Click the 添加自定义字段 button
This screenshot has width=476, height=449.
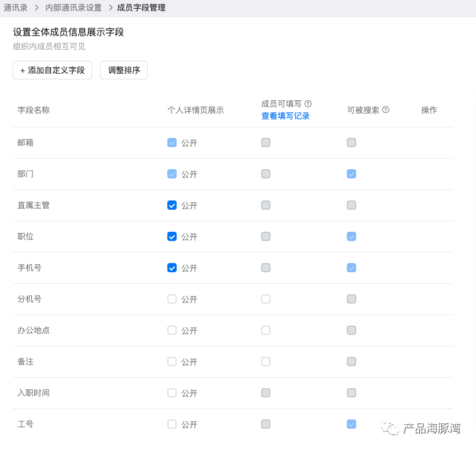point(52,70)
